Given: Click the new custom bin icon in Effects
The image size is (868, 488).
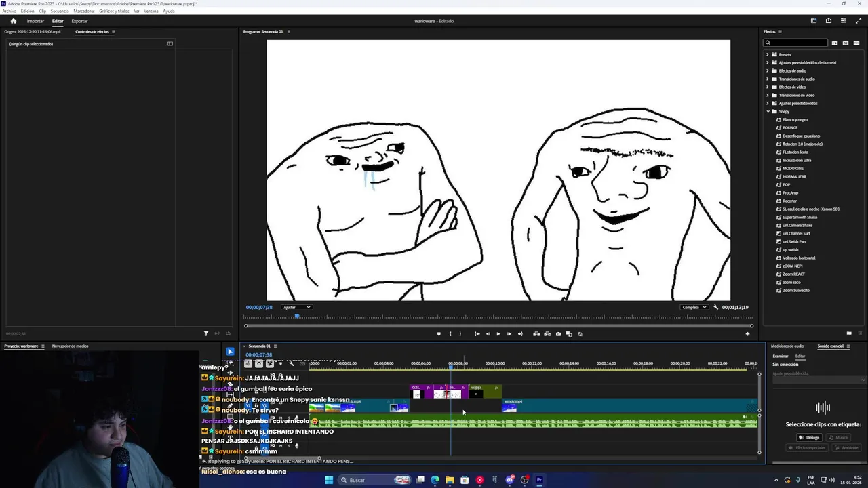Looking at the screenshot, I should coord(849,333).
